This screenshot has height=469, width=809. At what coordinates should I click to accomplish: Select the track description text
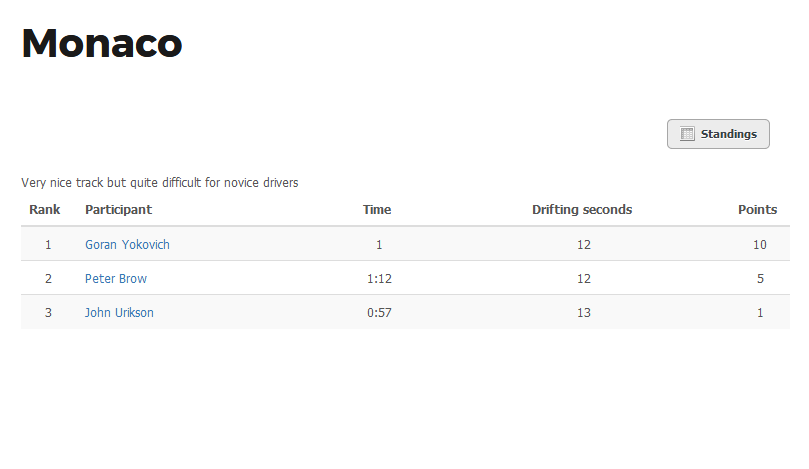159,183
